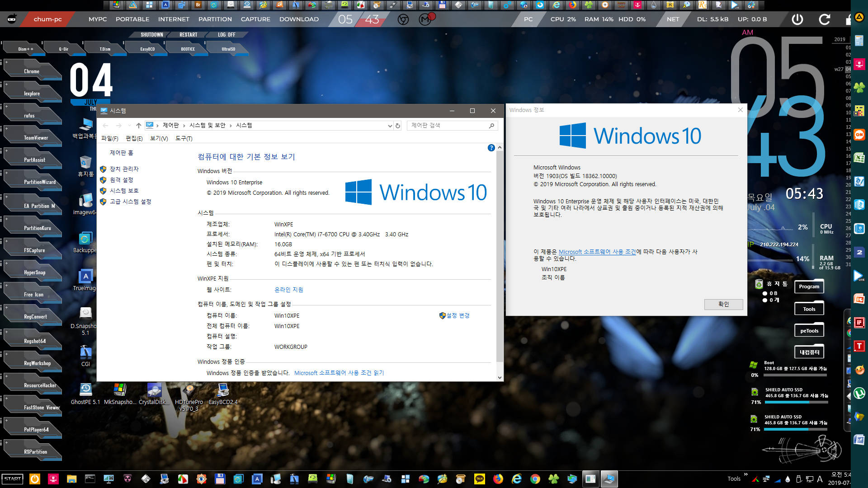Click the BOOTICE shortcut tab
The width and height of the screenshot is (868, 488).
click(x=188, y=49)
